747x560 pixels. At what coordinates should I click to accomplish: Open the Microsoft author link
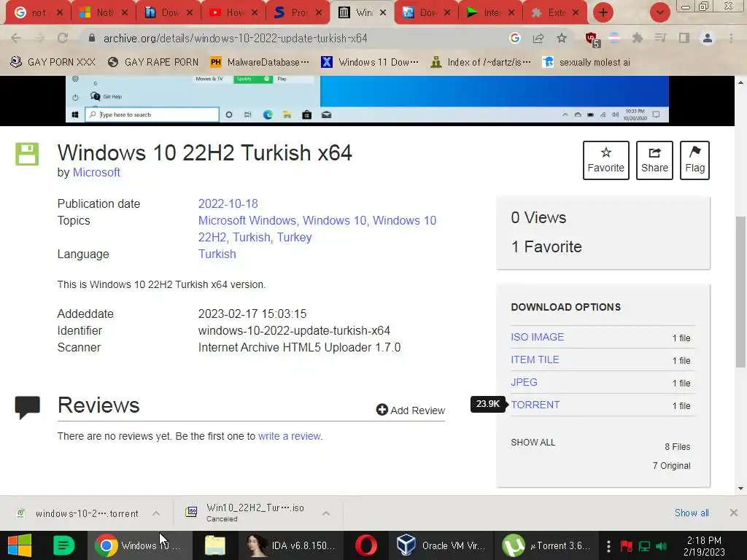(96, 172)
